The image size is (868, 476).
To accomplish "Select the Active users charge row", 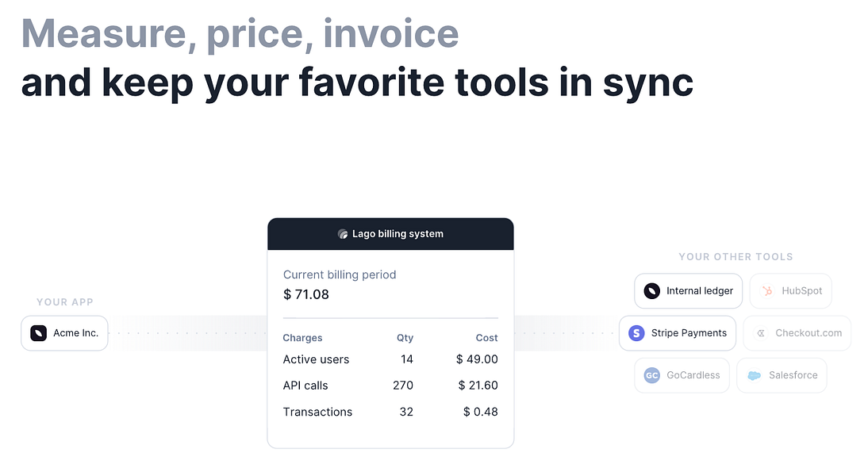I will (390, 359).
